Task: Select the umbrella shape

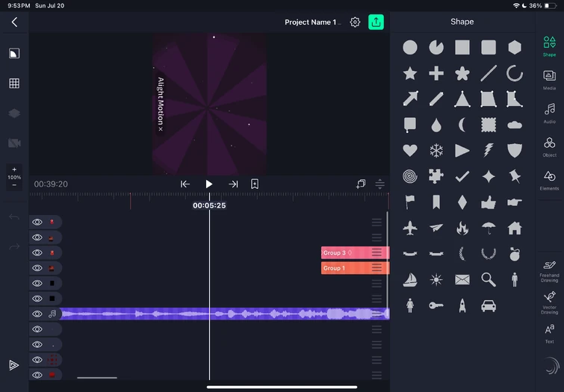Action: coord(489,228)
